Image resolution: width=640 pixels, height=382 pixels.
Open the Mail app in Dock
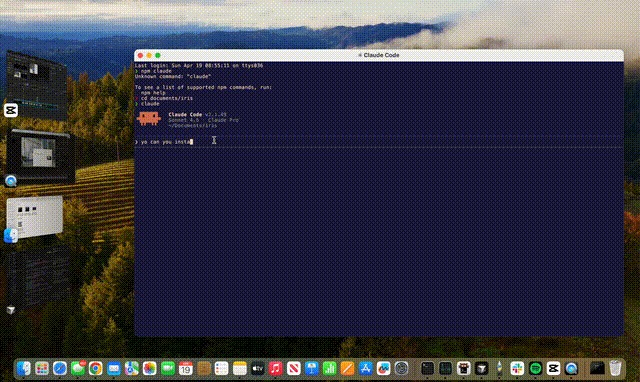(113, 369)
